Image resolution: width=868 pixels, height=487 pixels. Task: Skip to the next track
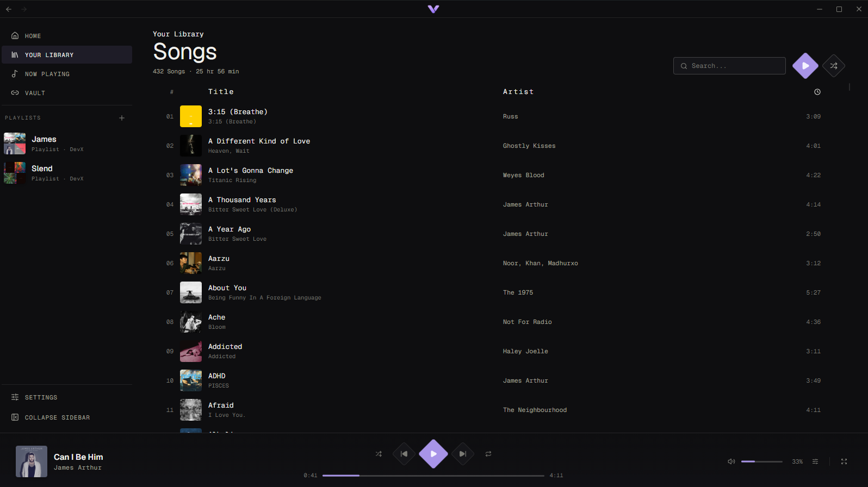tap(463, 454)
